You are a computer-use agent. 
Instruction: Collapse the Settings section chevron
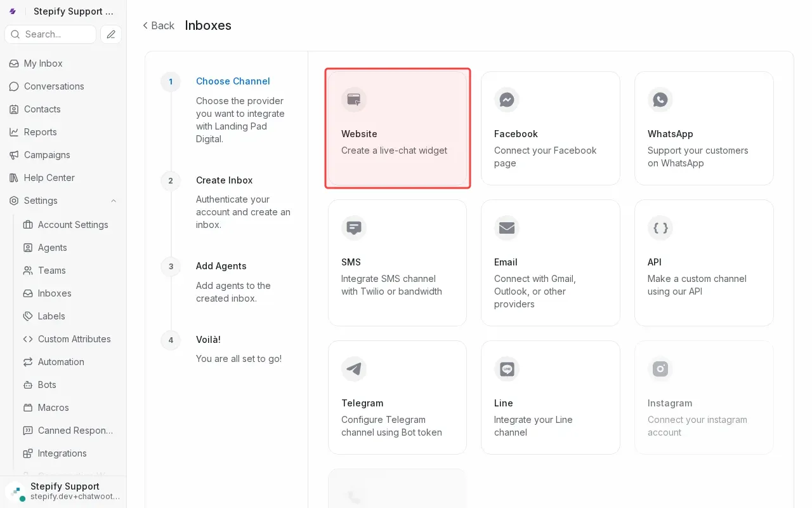[x=114, y=201]
